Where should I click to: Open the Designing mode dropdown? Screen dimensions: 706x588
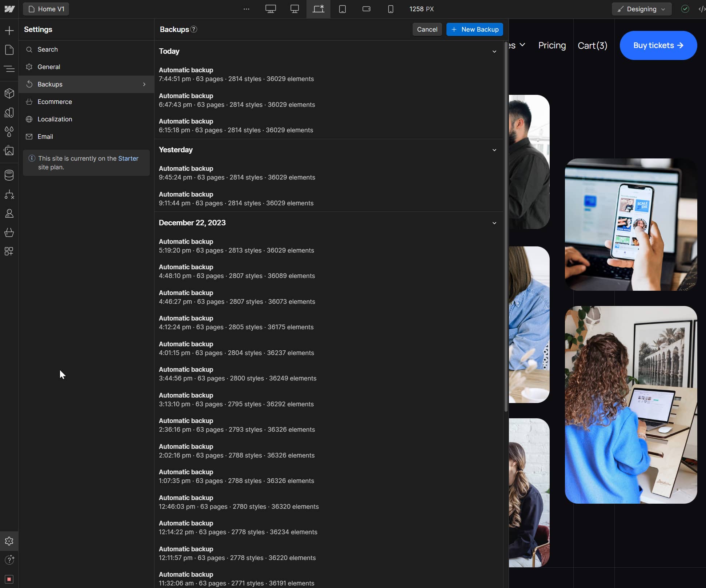click(642, 9)
